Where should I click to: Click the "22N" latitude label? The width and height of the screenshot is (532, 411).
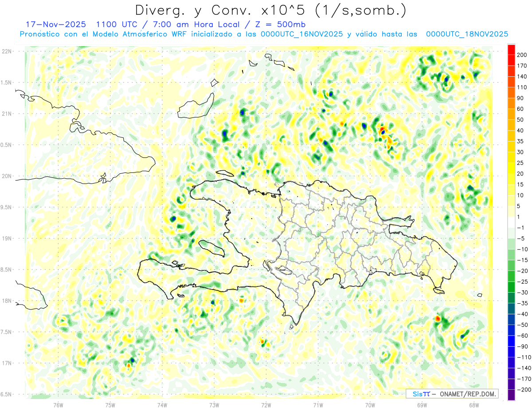(x=6, y=51)
